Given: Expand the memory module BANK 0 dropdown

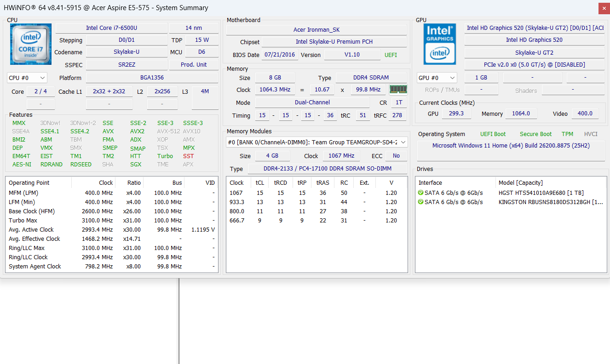Looking at the screenshot, I should coord(317,142).
